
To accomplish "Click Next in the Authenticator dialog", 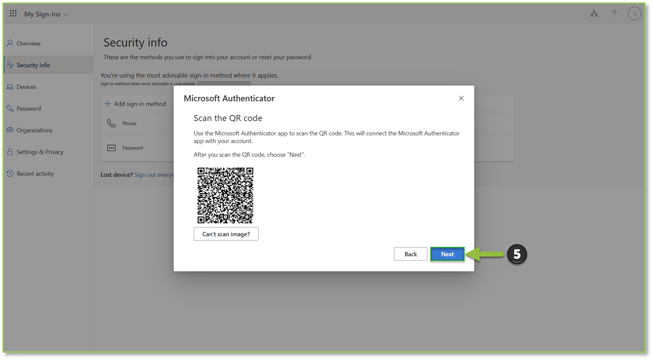I will (x=447, y=254).
